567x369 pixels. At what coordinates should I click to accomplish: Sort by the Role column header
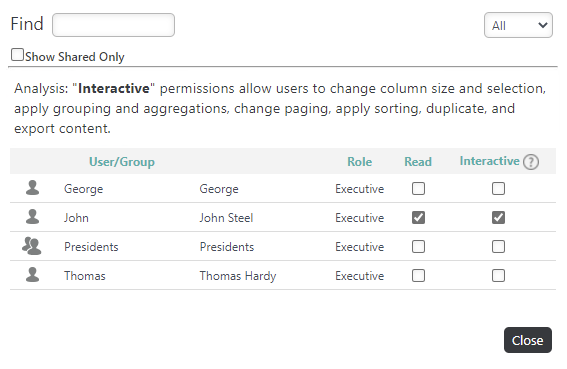[359, 162]
